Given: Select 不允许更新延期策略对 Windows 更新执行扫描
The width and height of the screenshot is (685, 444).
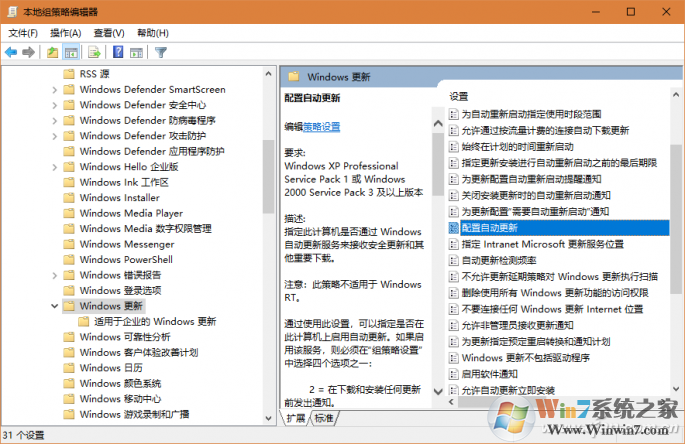Looking at the screenshot, I should click(x=560, y=277).
